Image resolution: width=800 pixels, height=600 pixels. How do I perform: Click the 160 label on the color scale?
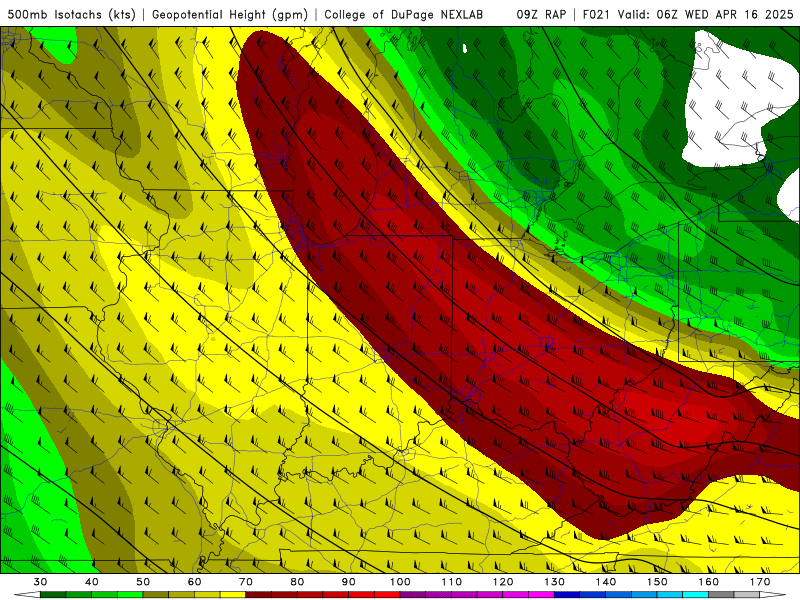(x=708, y=582)
